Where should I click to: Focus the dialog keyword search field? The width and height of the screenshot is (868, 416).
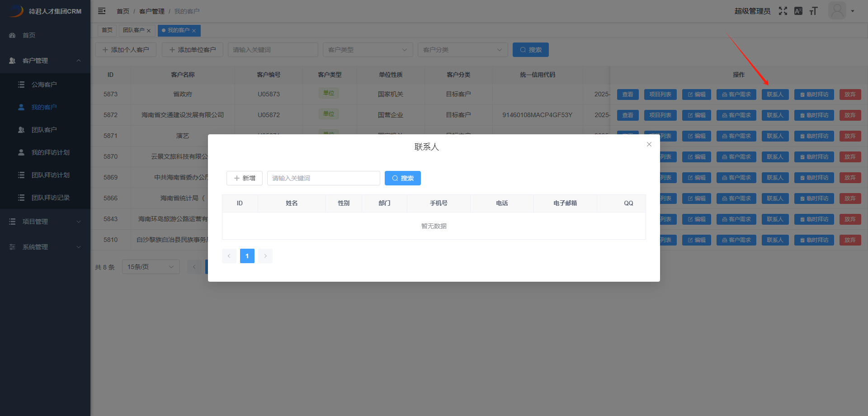(x=324, y=178)
